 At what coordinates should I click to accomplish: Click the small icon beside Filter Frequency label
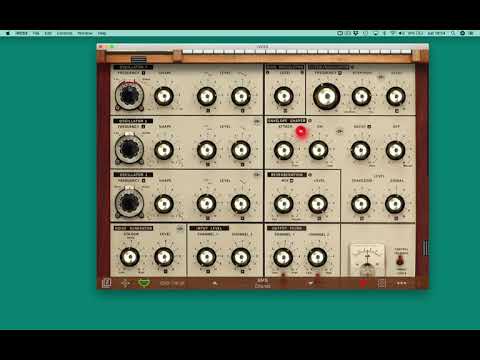click(x=340, y=73)
